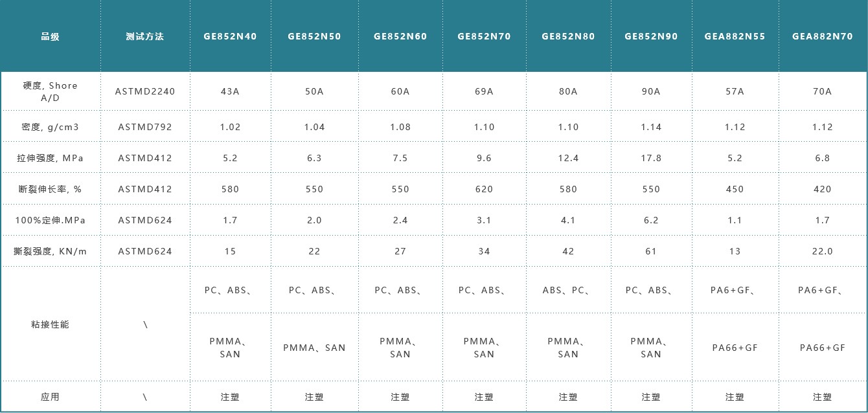
Task: Click the PA66+GF cell under GEA882N55
Action: click(x=735, y=348)
